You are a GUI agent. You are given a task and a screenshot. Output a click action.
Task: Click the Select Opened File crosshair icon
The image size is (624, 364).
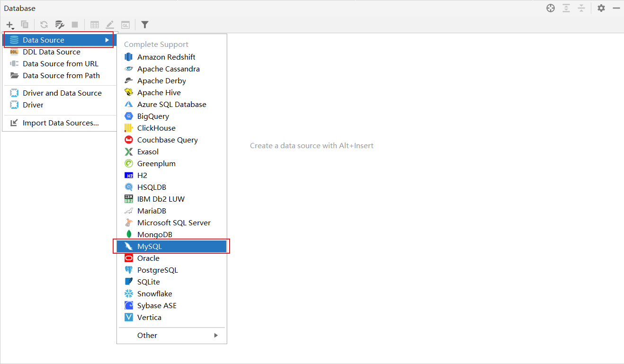point(550,8)
